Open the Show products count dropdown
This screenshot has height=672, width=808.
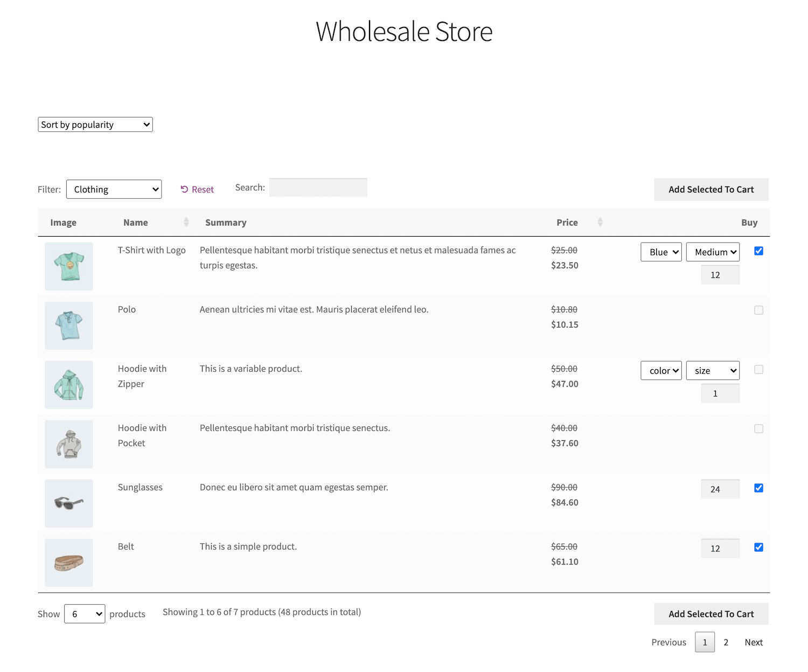[x=85, y=614]
